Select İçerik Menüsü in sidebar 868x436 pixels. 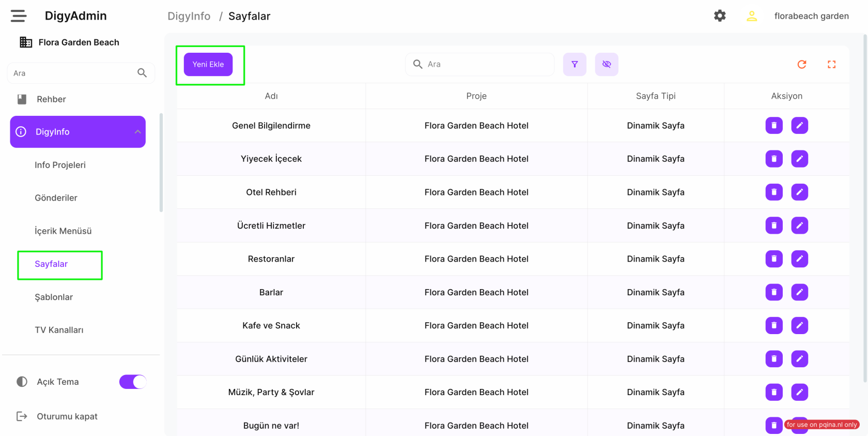point(63,231)
